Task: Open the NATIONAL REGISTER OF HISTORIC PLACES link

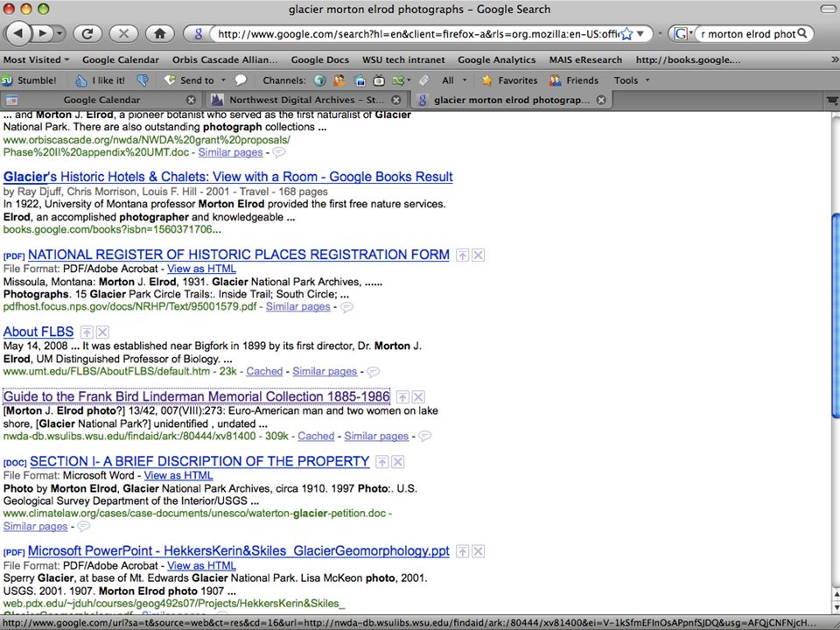Action: (x=238, y=255)
